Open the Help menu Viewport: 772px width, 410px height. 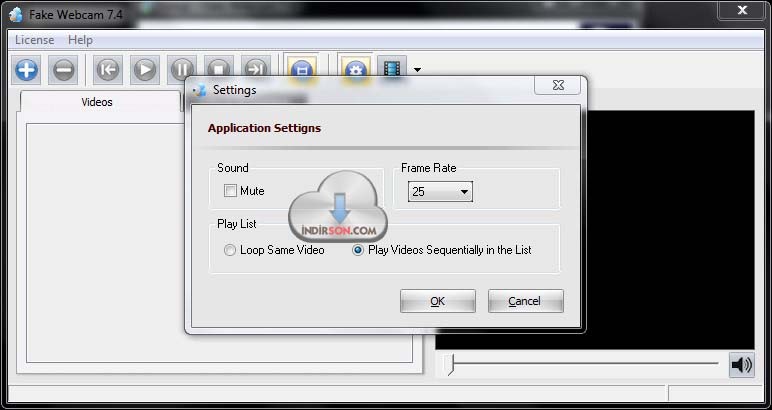(x=80, y=40)
